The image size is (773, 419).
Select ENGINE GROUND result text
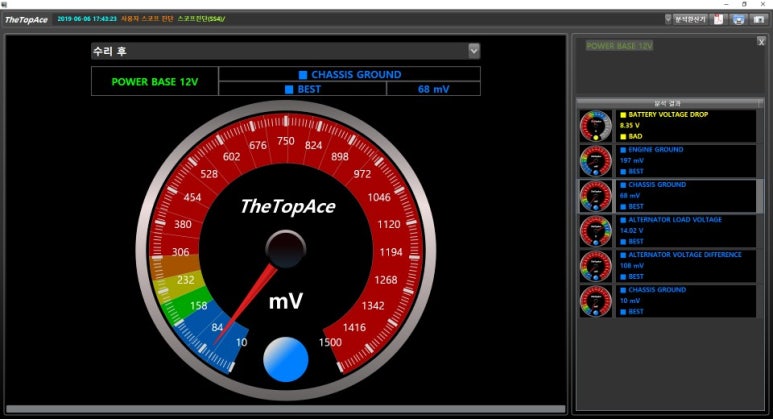pyautogui.click(x=656, y=149)
